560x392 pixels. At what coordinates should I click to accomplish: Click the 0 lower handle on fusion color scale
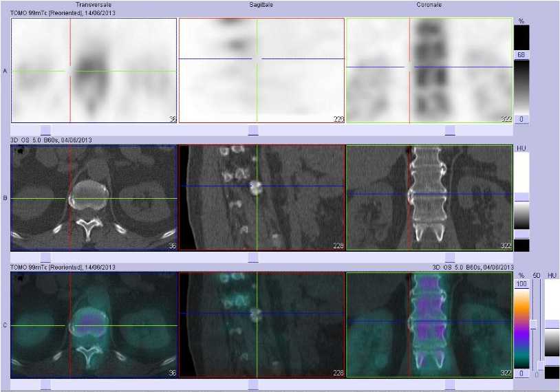[521, 373]
